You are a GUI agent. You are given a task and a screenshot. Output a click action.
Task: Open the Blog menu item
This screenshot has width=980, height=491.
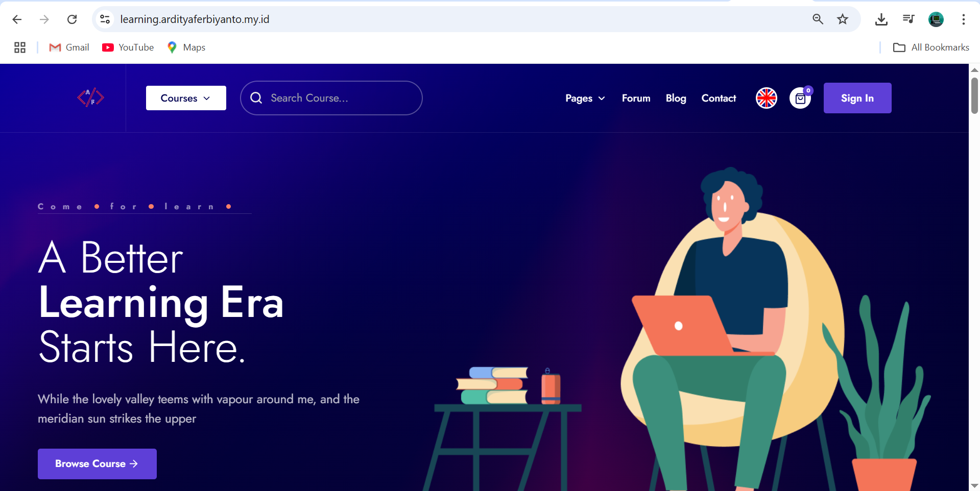coord(676,98)
